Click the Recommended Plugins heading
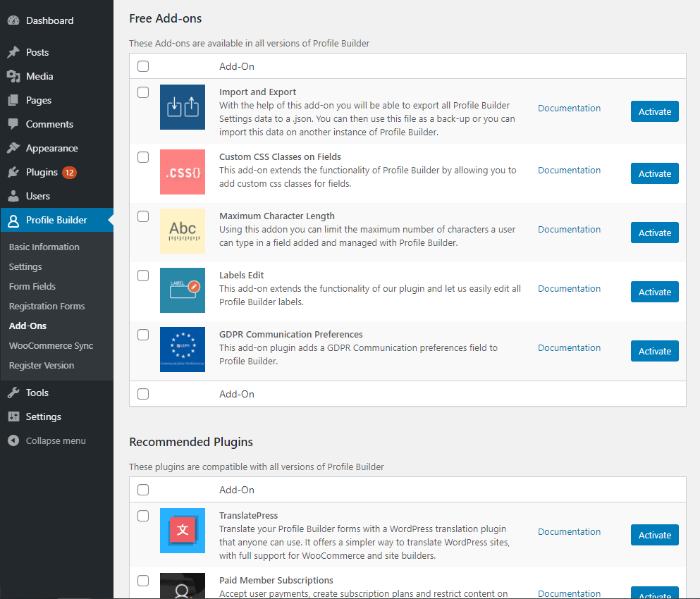The height and width of the screenshot is (599, 700). [191, 442]
